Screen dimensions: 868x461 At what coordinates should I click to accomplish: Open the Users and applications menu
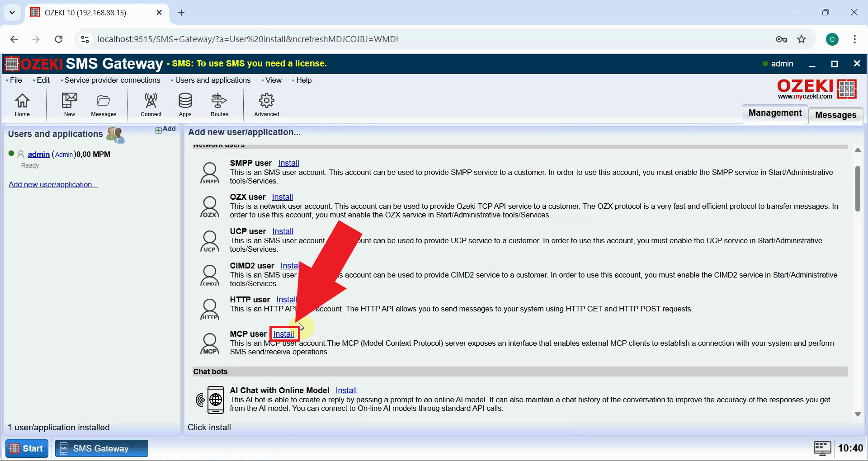click(x=212, y=80)
